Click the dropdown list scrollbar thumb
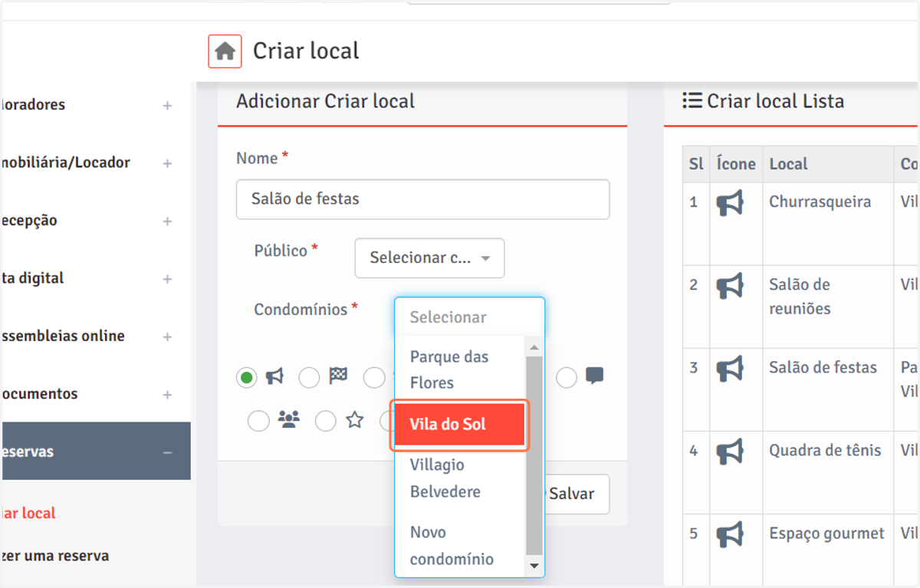Image resolution: width=920 pixels, height=588 pixels. point(534,455)
